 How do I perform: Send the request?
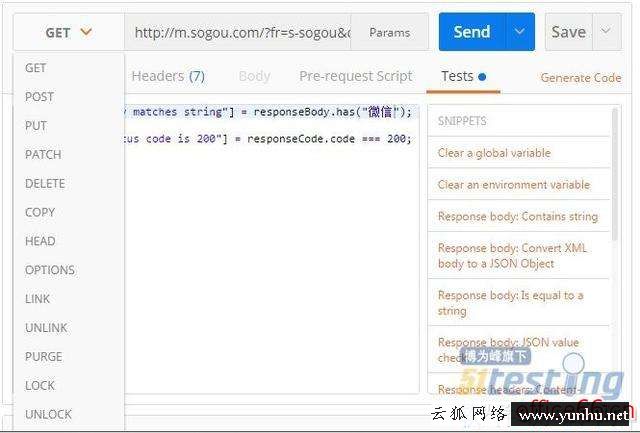pyautogui.click(x=472, y=31)
